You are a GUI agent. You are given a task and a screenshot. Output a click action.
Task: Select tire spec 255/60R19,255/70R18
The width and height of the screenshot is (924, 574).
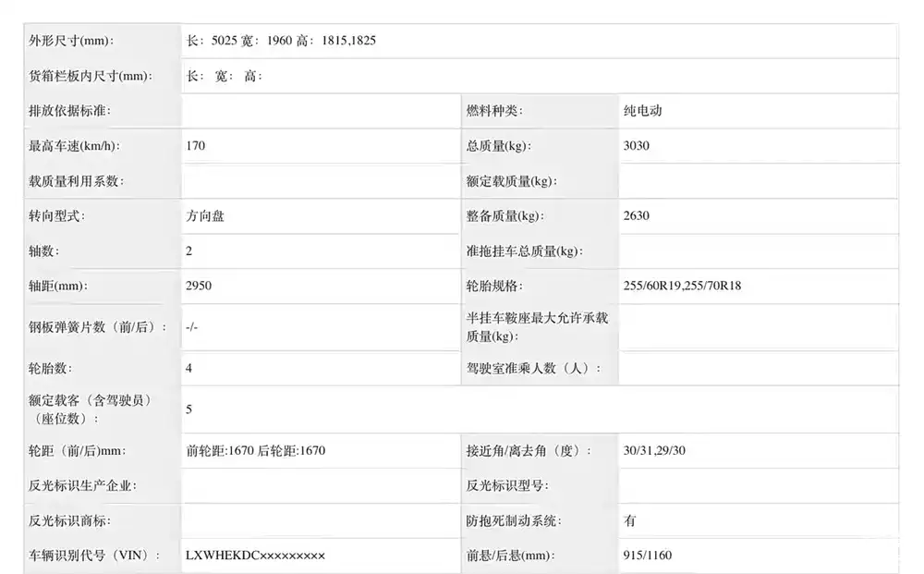pyautogui.click(x=682, y=286)
